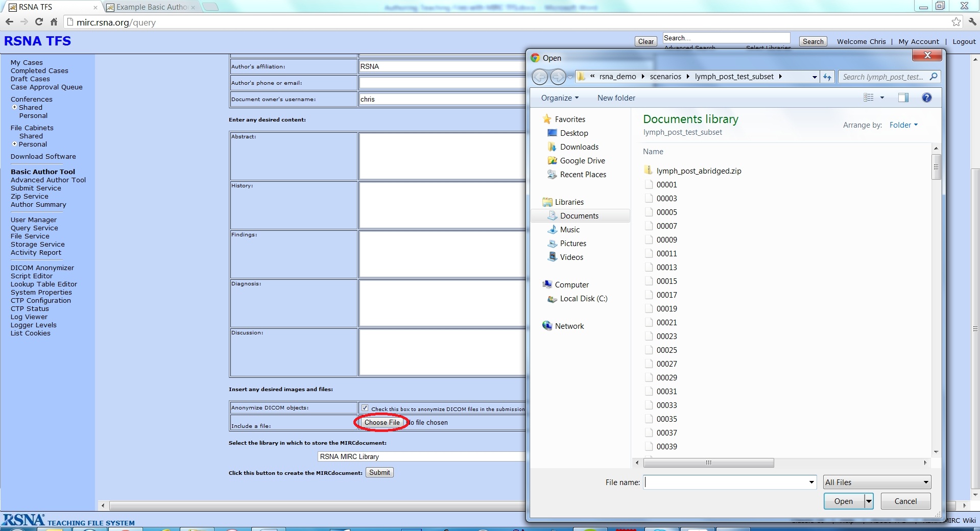Open dialog help question mark icon
This screenshot has width=980, height=531.
pos(927,98)
